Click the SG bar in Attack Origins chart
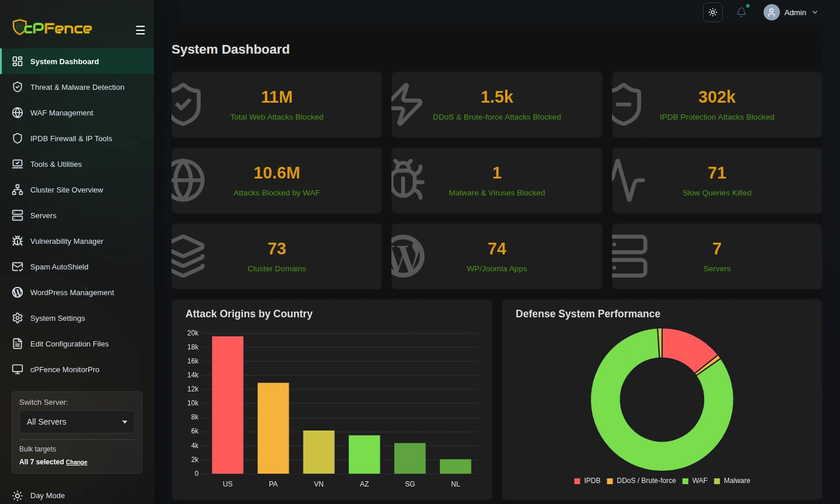Screen dimensions: 840x504 pyautogui.click(x=410, y=458)
